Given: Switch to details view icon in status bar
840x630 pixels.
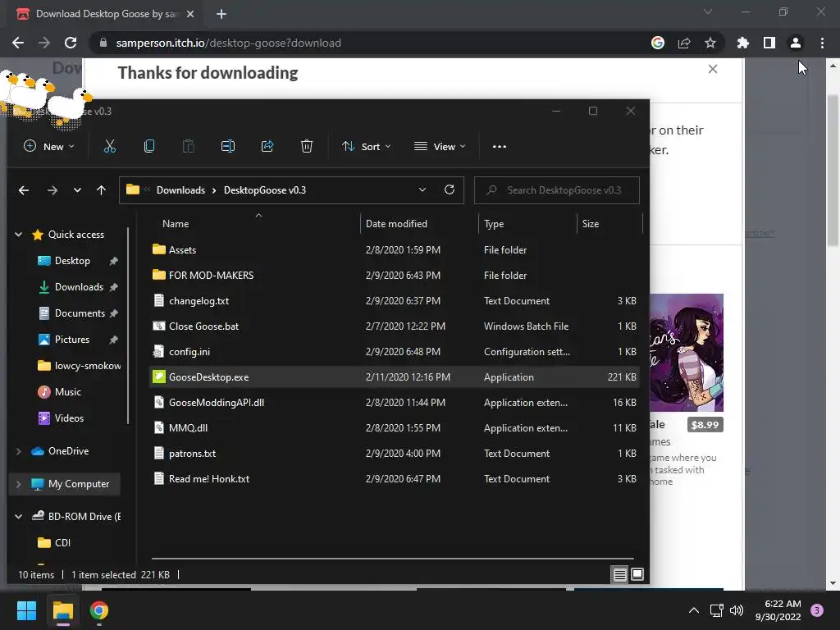Looking at the screenshot, I should click(x=620, y=575).
